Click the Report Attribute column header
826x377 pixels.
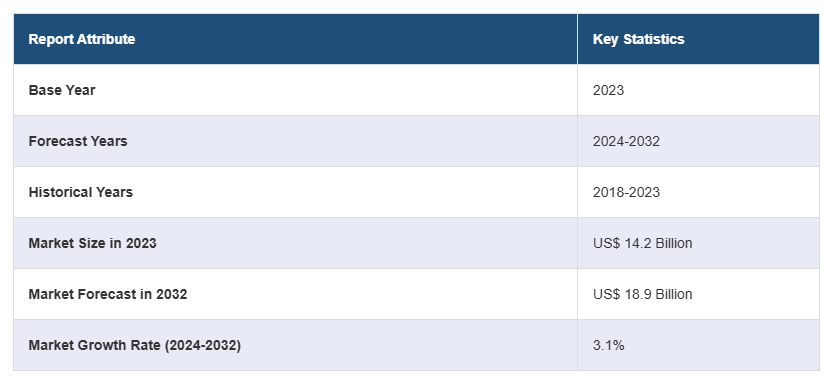click(x=82, y=39)
